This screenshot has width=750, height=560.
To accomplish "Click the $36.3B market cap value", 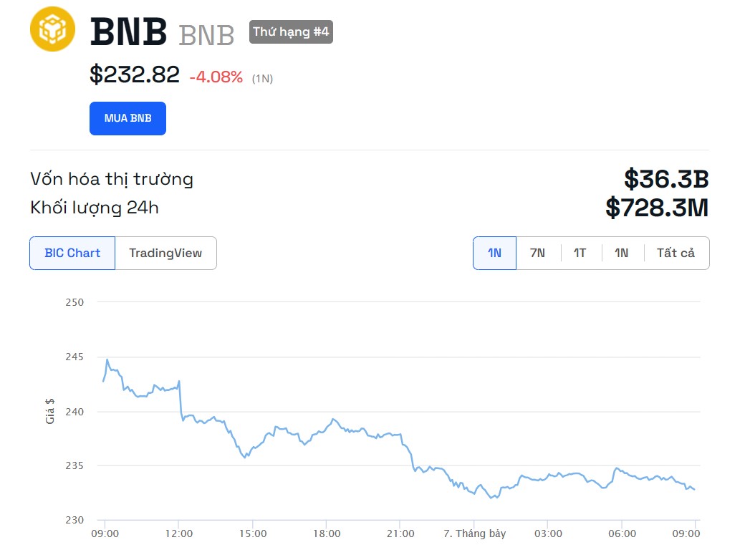I will (666, 179).
